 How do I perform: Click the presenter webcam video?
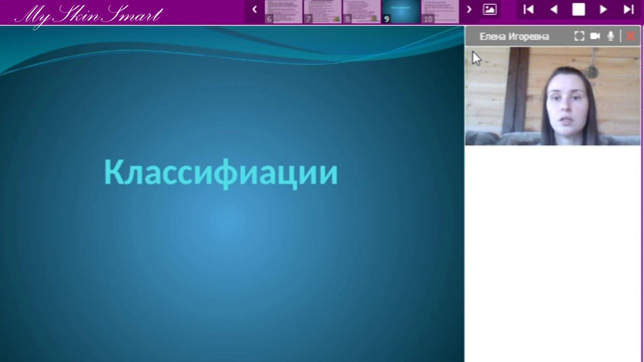point(552,96)
